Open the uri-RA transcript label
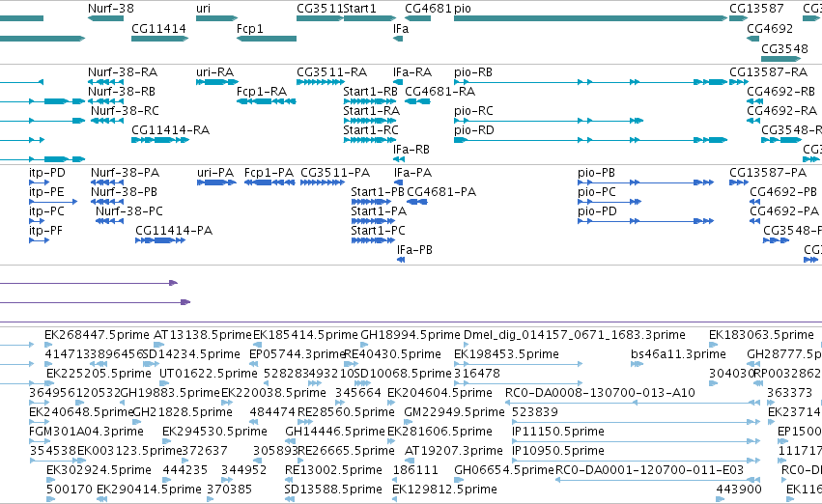This screenshot has height=504, width=822. coord(215,71)
